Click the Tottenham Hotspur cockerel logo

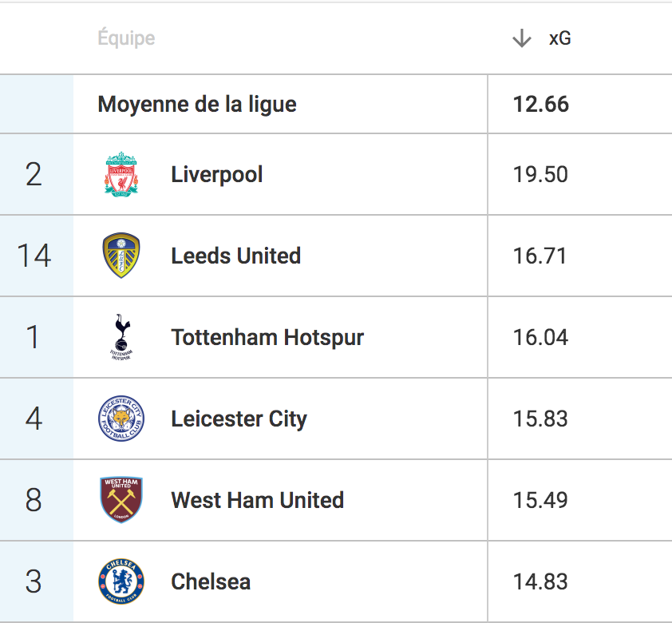click(x=121, y=337)
